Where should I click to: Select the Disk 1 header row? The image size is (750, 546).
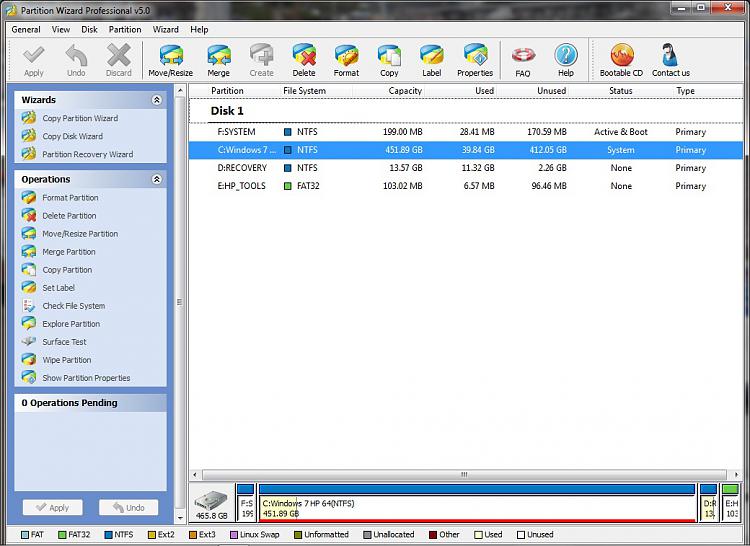[x=466, y=111]
